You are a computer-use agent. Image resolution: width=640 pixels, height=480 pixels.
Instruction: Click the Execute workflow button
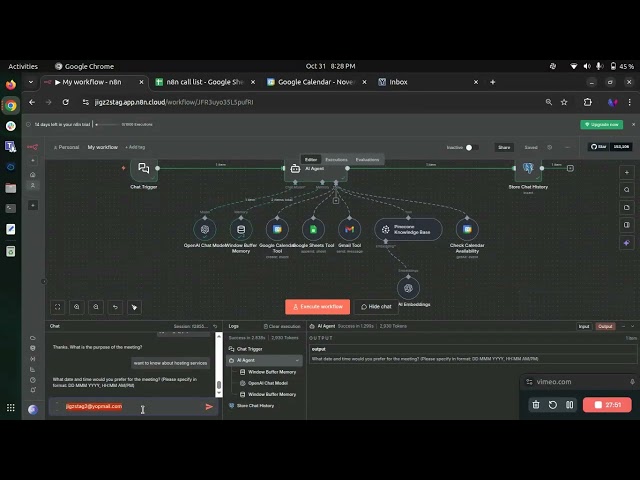tap(317, 307)
